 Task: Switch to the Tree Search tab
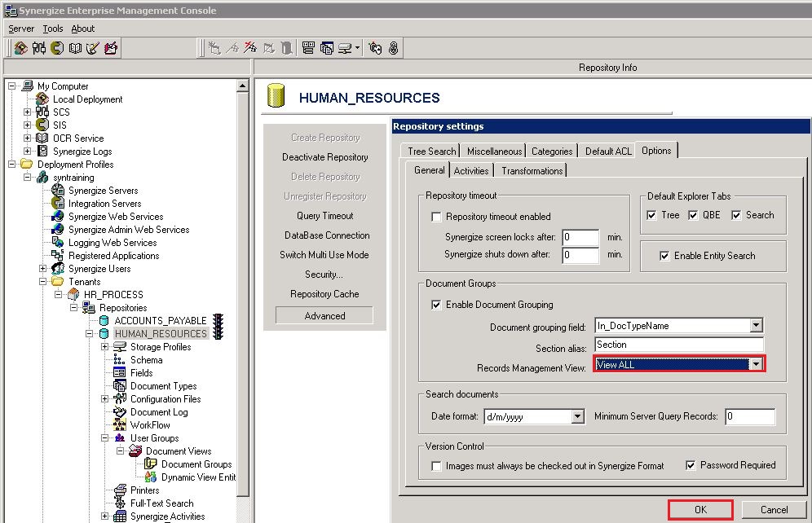(431, 151)
